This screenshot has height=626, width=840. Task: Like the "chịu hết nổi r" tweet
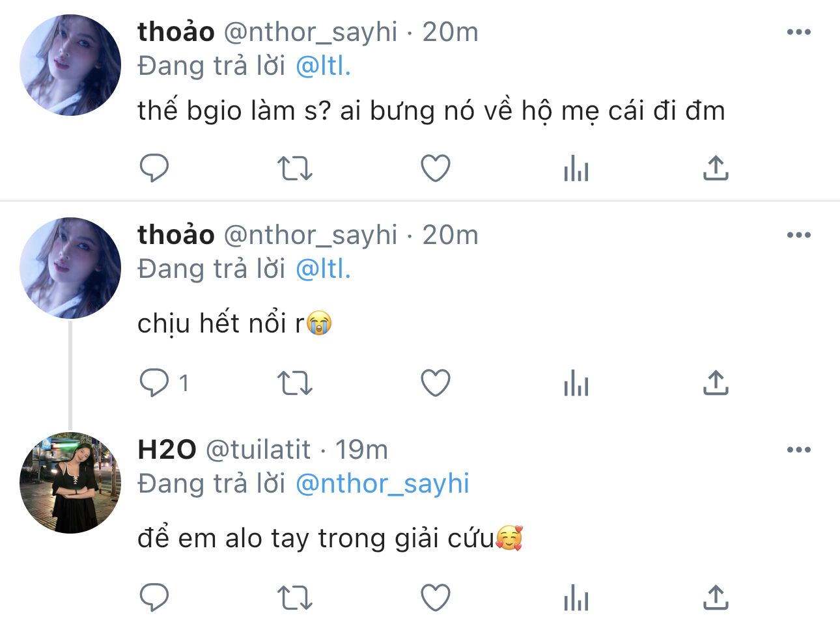(x=436, y=383)
